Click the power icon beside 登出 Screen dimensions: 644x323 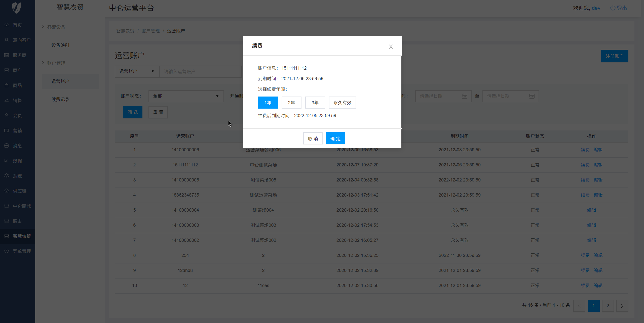613,8
